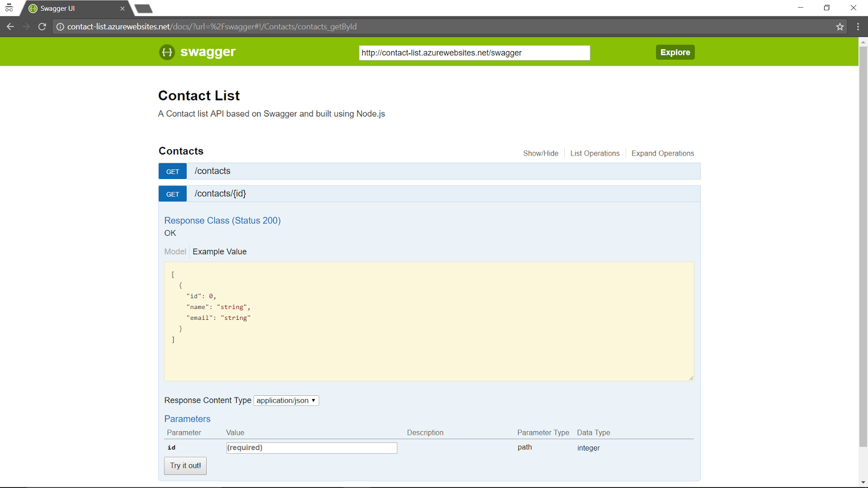The image size is (868, 488).
Task: Click the Data Type column header
Action: coord(593,433)
